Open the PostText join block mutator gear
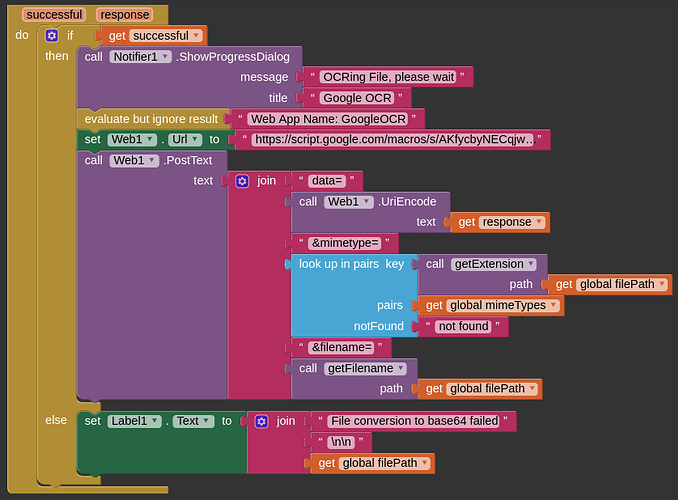The height and width of the screenshot is (500, 678). [x=242, y=181]
